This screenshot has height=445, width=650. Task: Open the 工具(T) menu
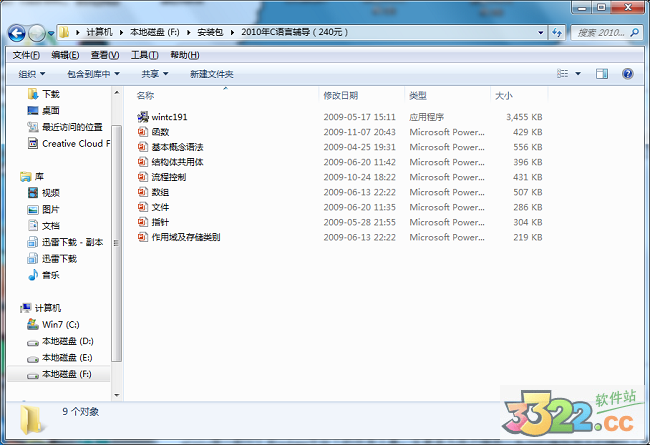pyautogui.click(x=145, y=55)
